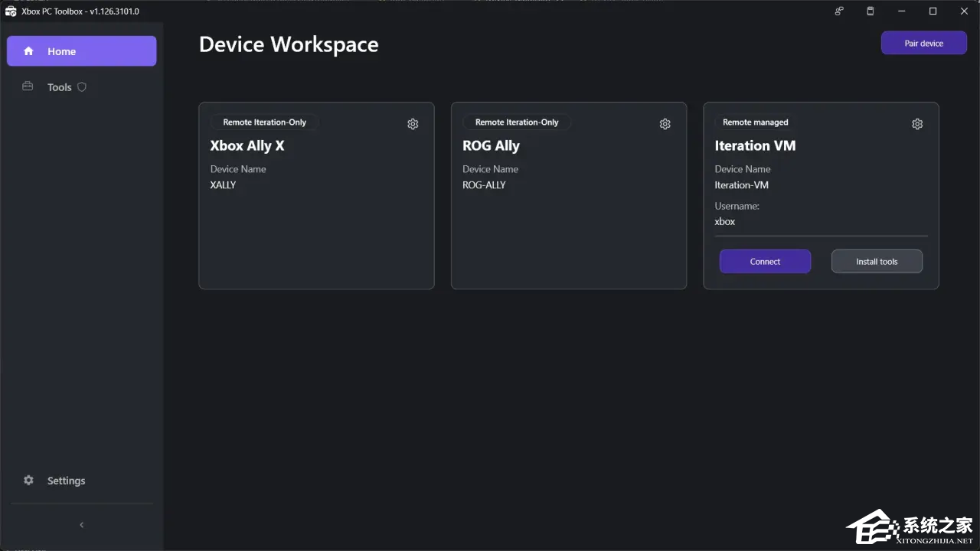Click the Iteration-VM device name value
This screenshot has width=980, height=551.
point(742,185)
